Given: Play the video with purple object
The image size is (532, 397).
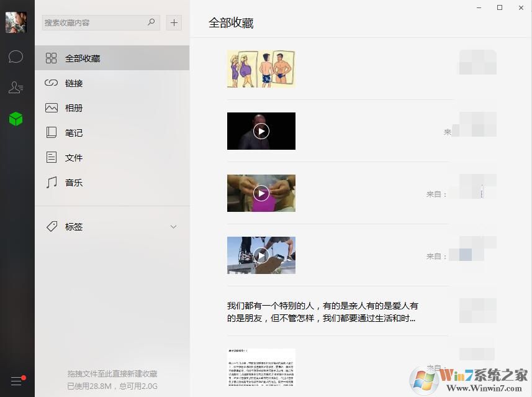Looking at the screenshot, I should coord(261,193).
